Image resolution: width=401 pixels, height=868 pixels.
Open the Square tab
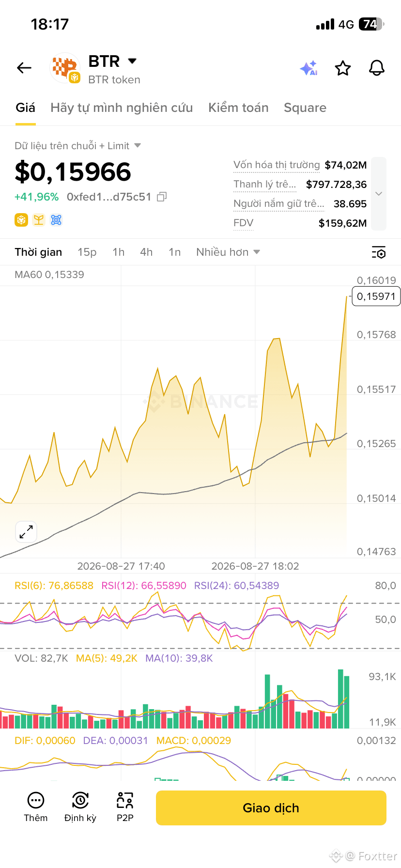[x=305, y=108]
